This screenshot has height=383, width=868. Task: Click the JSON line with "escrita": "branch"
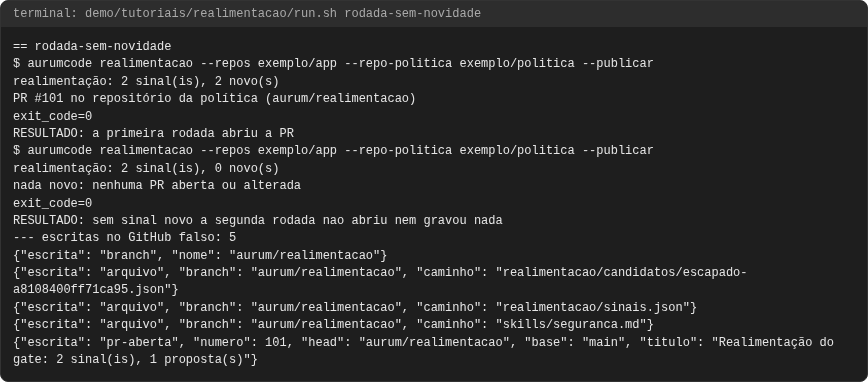(x=200, y=255)
